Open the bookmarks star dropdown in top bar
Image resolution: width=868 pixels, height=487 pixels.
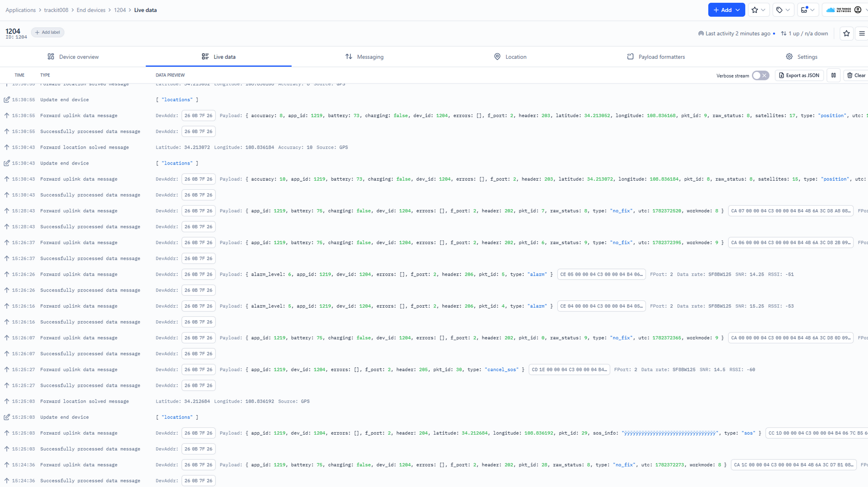click(758, 10)
